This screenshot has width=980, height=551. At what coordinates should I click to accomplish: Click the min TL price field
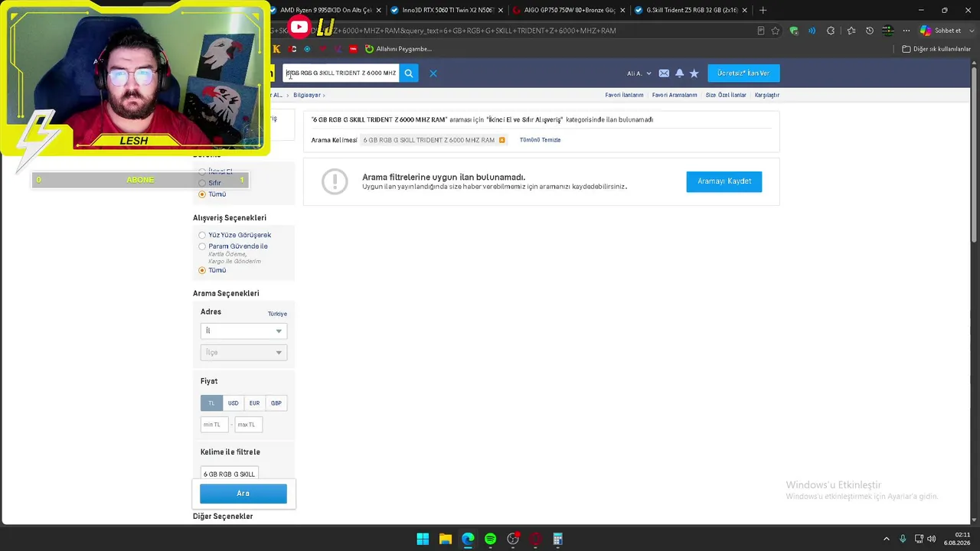pyautogui.click(x=214, y=425)
